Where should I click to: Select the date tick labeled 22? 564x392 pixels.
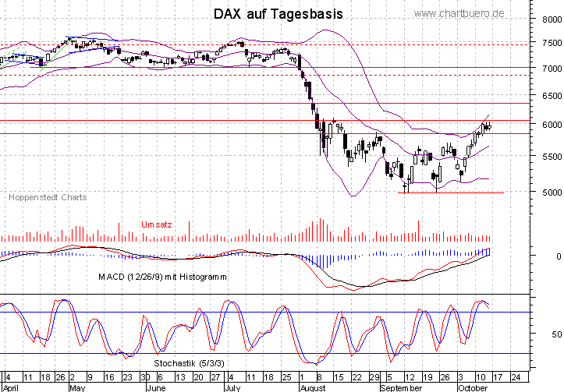356,378
